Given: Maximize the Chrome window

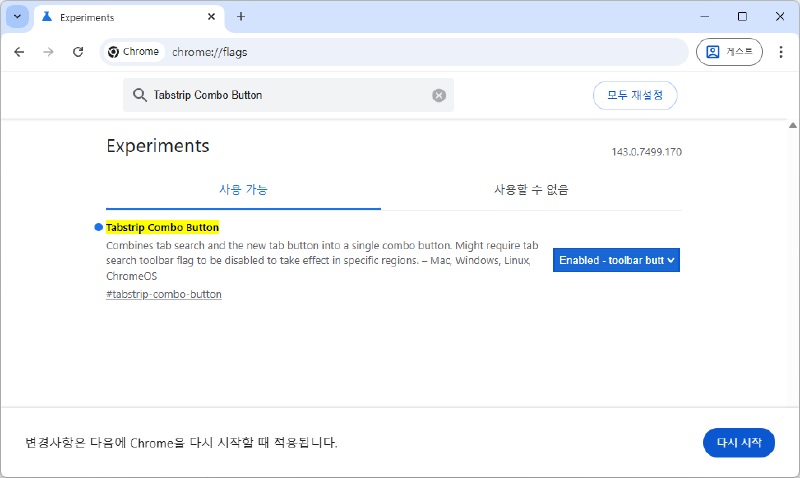Looking at the screenshot, I should [x=742, y=17].
